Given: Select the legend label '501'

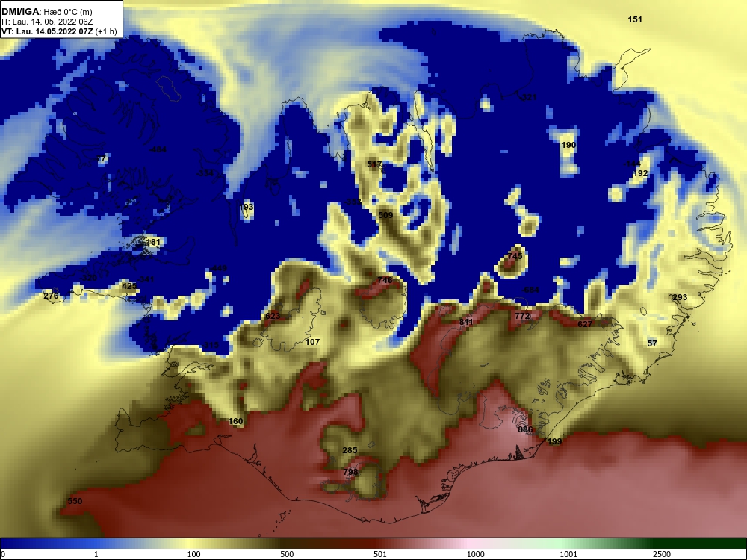Looking at the screenshot, I should click(x=380, y=554).
